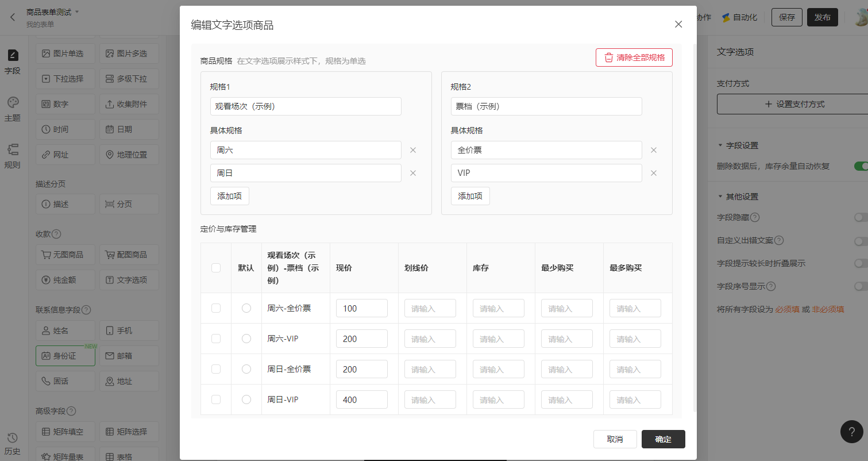
Task: Add a 多级下拉 field
Action: pos(129,79)
